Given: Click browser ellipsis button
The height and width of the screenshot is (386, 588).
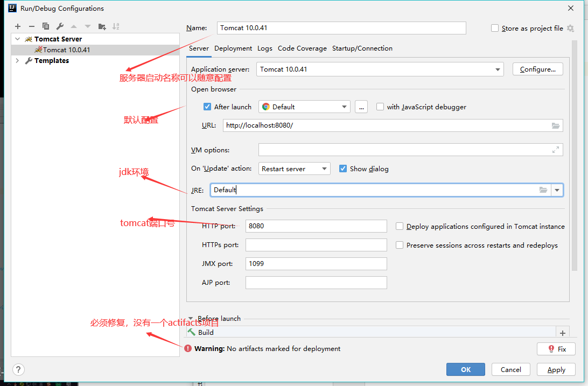Looking at the screenshot, I should coord(361,107).
